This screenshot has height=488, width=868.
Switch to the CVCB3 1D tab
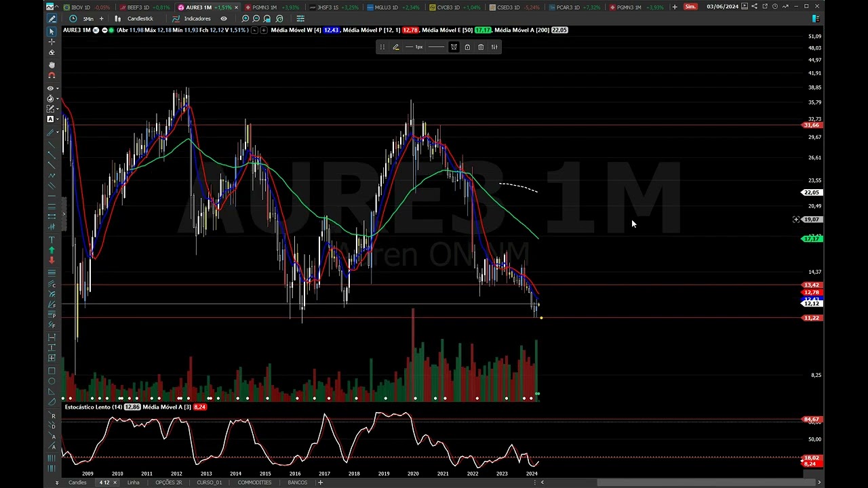(x=454, y=7)
